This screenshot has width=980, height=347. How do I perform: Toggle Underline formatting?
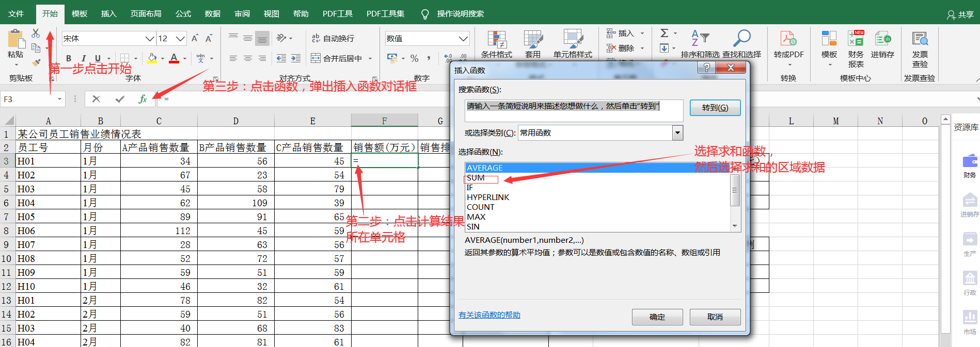point(98,58)
